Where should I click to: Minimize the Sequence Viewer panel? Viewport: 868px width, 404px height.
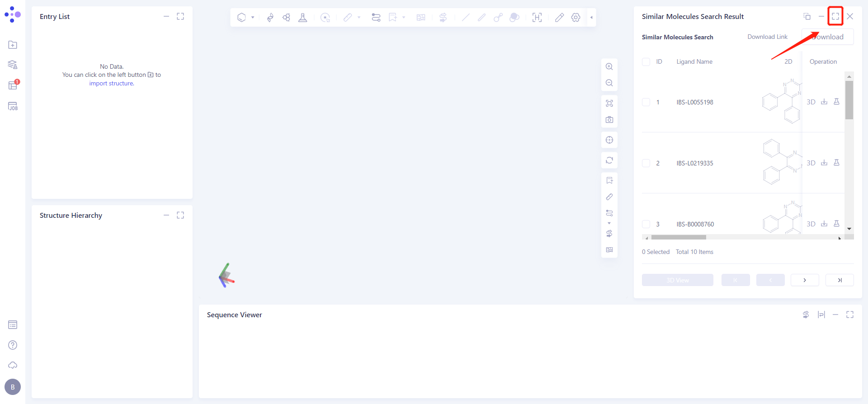point(835,315)
